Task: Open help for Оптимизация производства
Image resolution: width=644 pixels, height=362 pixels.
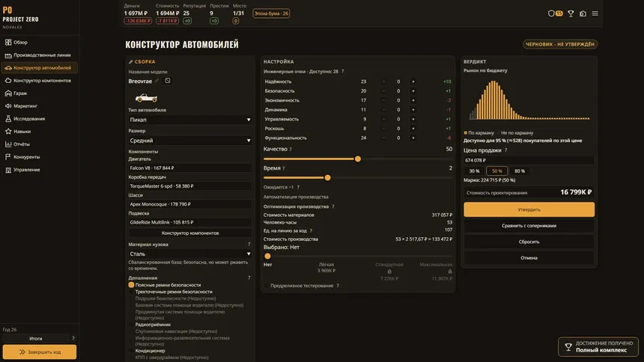Action: pyautogui.click(x=333, y=207)
